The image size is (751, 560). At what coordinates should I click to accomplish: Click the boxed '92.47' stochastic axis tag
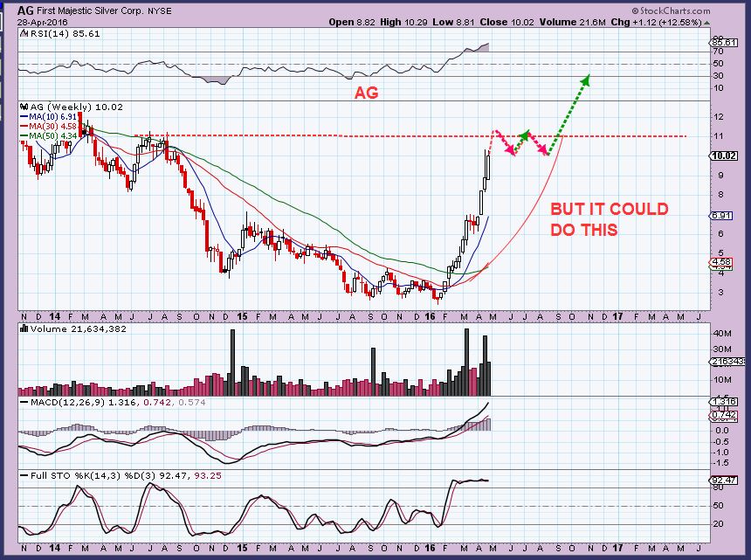coord(724,480)
